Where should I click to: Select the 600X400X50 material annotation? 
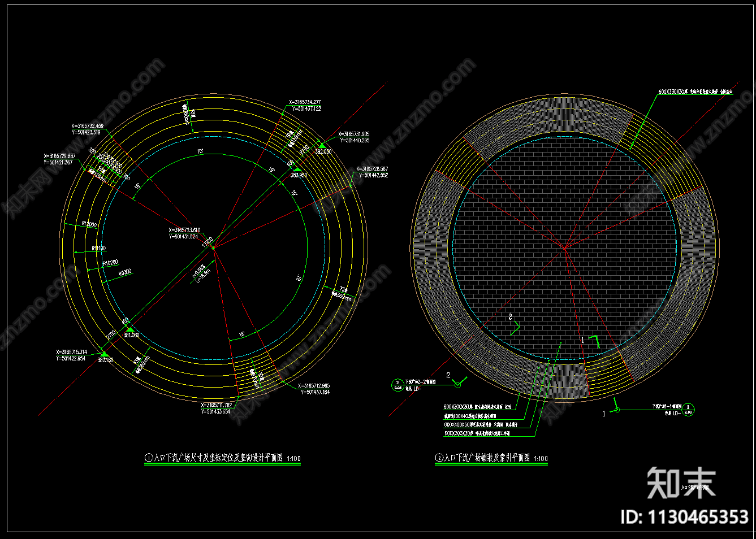(481, 424)
